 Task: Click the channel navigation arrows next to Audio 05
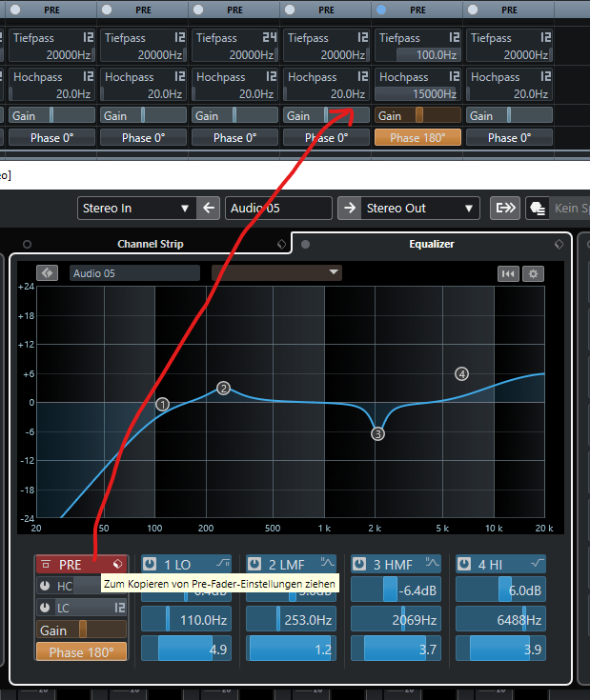click(x=48, y=273)
